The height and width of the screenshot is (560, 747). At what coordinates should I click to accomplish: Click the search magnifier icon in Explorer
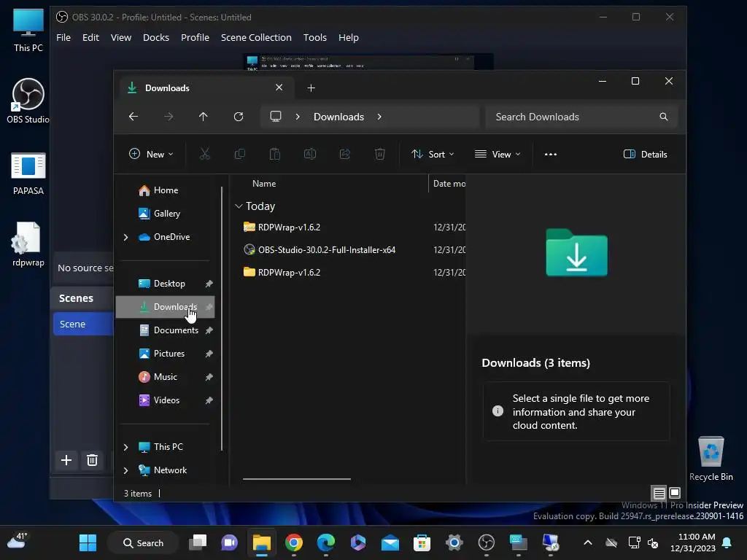(664, 117)
